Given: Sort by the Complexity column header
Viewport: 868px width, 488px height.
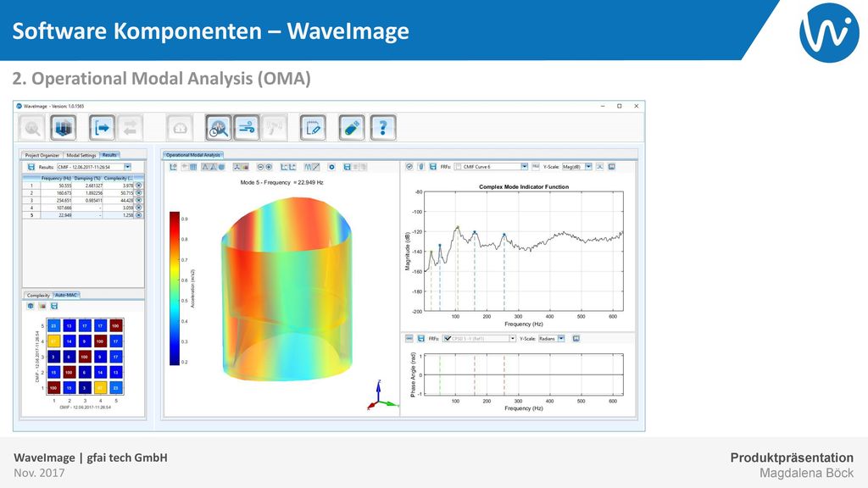Looking at the screenshot, I should click(x=119, y=178).
